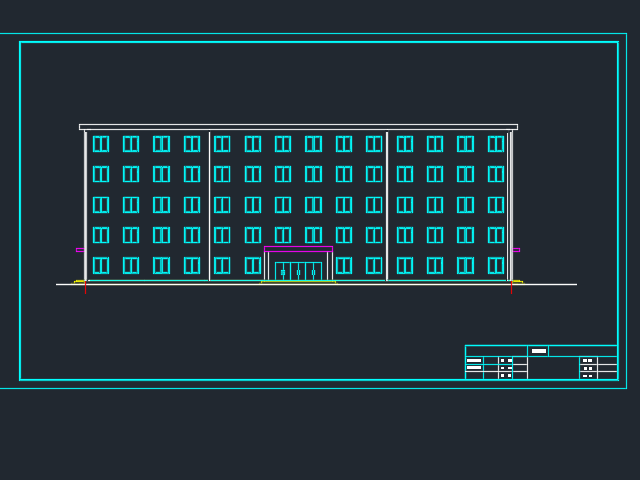Select the small magenta bracket on right wall
640x480 pixels.
516,250
